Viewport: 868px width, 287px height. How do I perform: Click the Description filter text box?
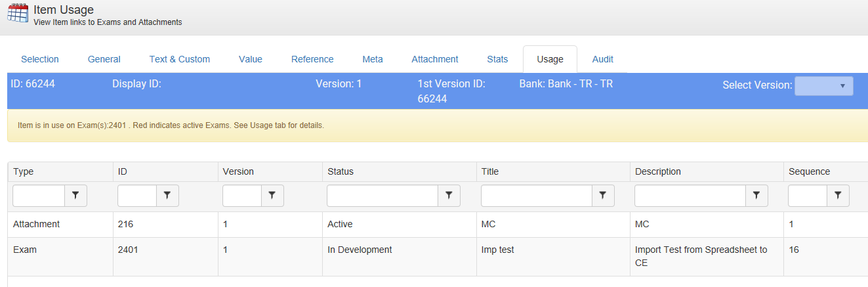690,195
